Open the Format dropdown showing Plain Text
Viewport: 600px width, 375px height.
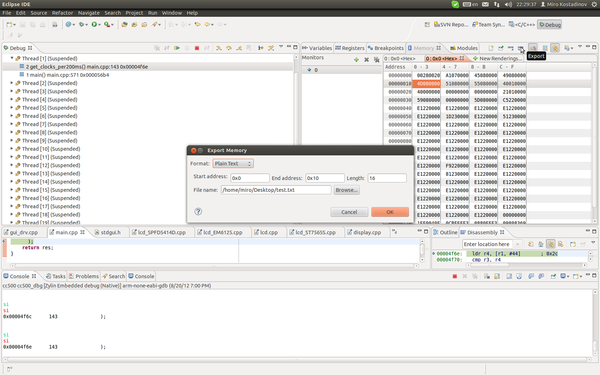(233, 163)
